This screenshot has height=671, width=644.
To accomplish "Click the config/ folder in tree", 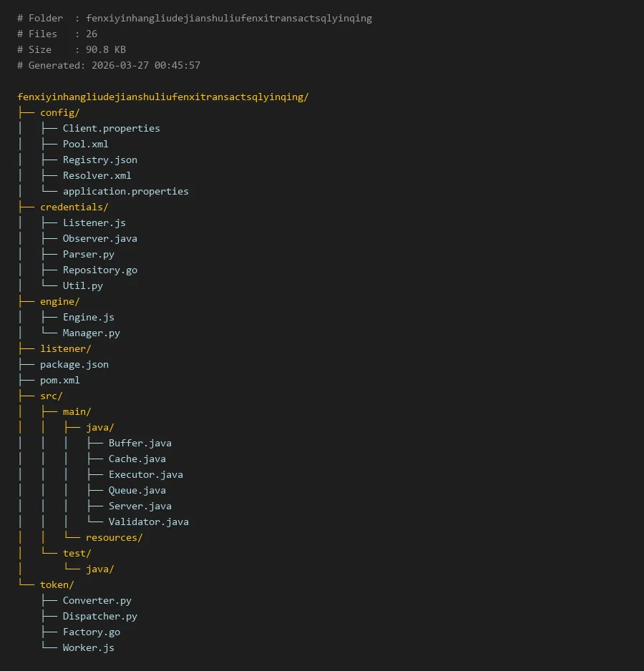I will pyautogui.click(x=59, y=112).
